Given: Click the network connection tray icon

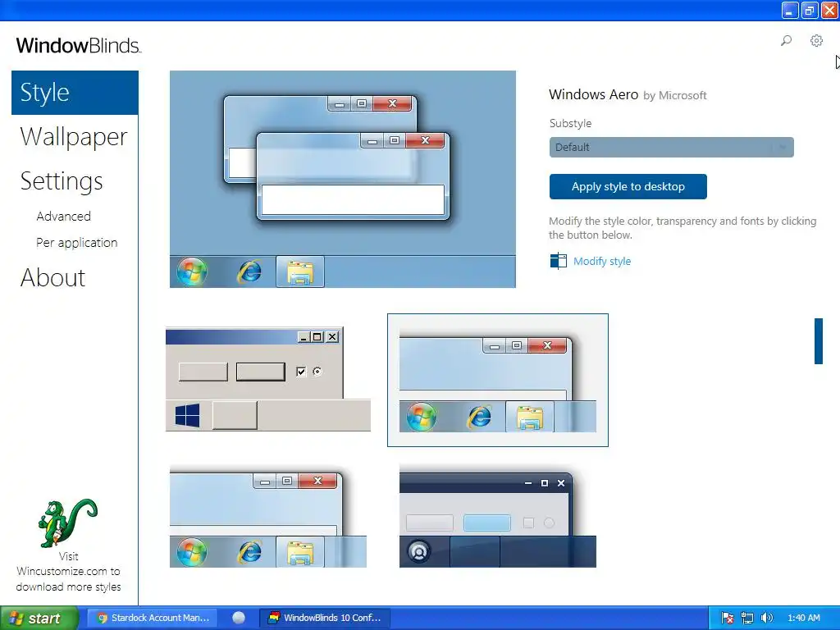Looking at the screenshot, I should point(746,619).
